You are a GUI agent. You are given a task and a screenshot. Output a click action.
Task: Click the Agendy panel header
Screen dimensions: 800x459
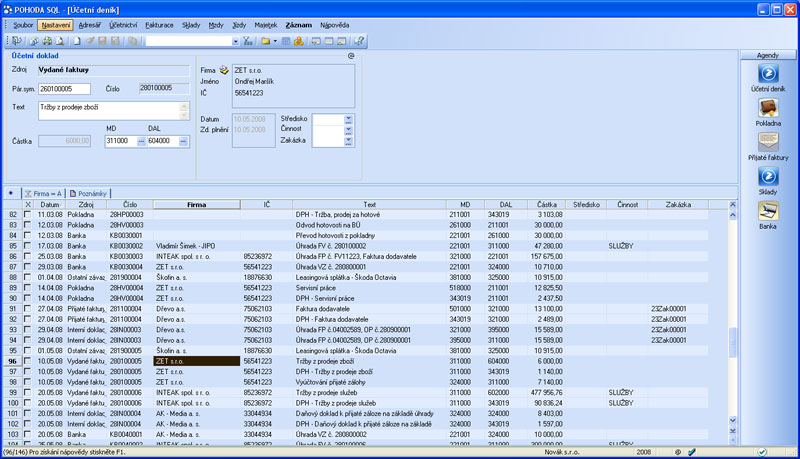[x=768, y=55]
